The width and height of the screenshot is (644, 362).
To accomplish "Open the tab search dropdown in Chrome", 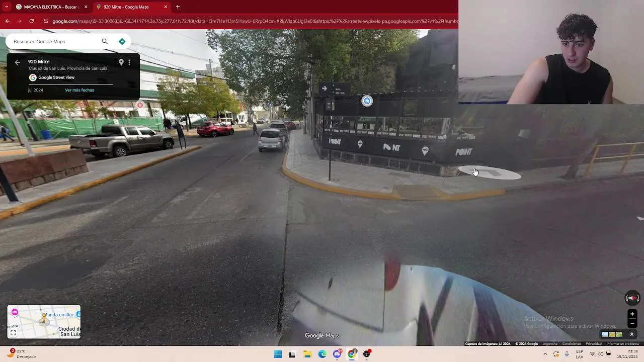I will click(x=6, y=7).
